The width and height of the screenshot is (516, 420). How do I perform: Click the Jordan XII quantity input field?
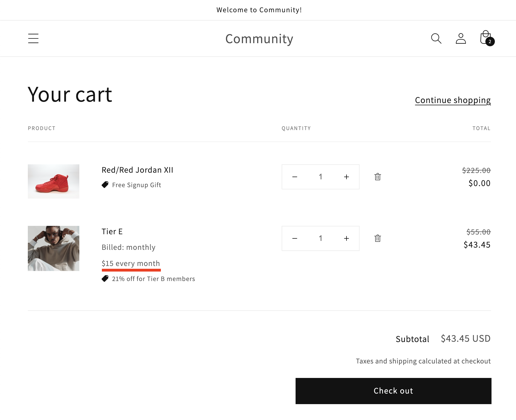[320, 177]
